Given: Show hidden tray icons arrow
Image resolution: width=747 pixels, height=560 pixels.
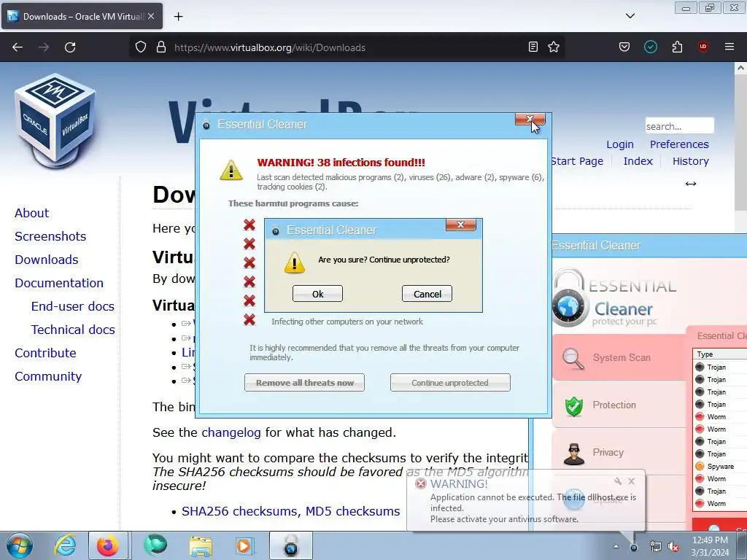Looking at the screenshot, I should 616,546.
